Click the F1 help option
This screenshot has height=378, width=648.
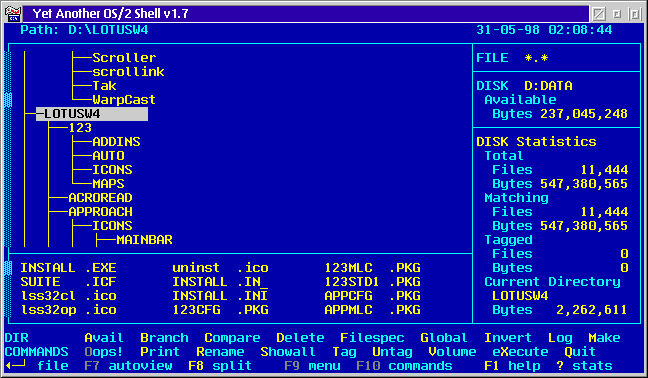(x=512, y=366)
